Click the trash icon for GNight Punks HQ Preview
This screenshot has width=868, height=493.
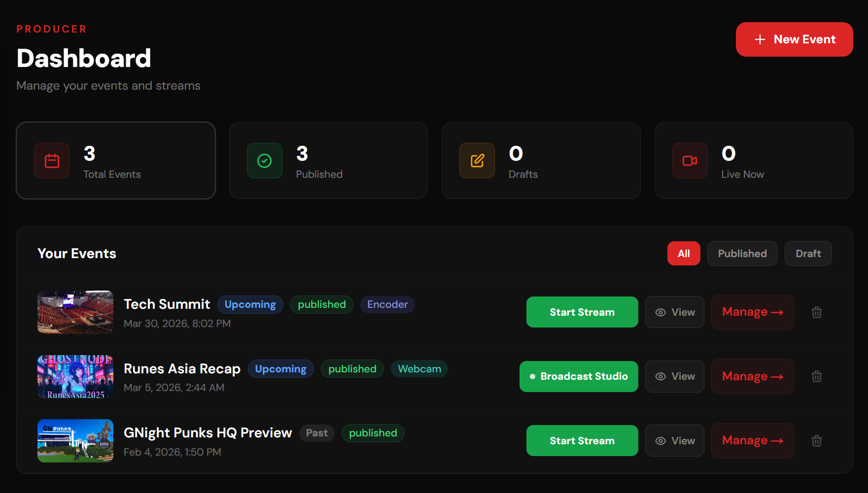click(816, 440)
